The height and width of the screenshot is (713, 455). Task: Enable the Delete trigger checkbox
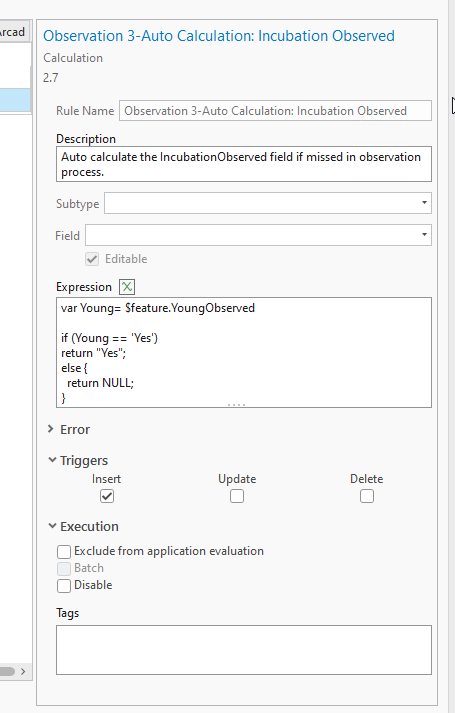[367, 496]
